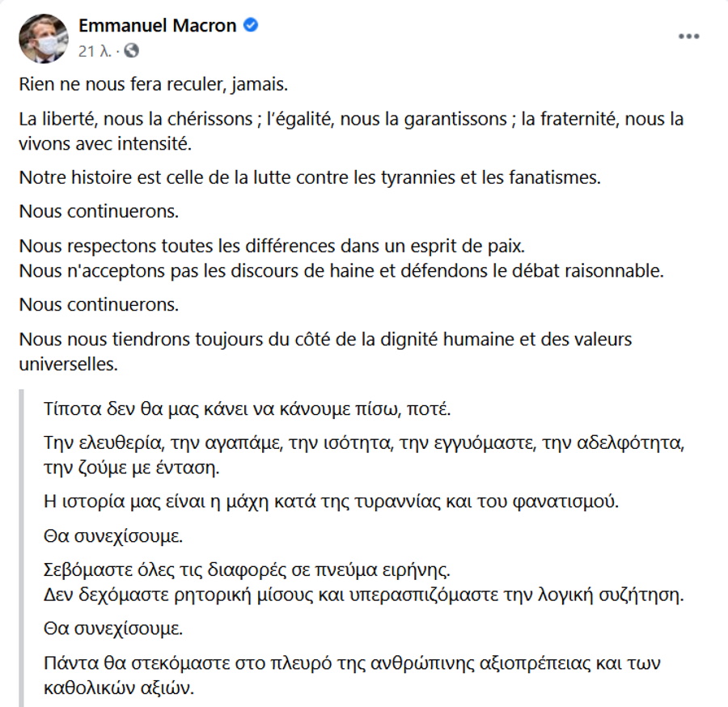728x707 pixels.
Task: Click the paragraph "Nous nous tiendrons toujours"
Action: coord(325,350)
